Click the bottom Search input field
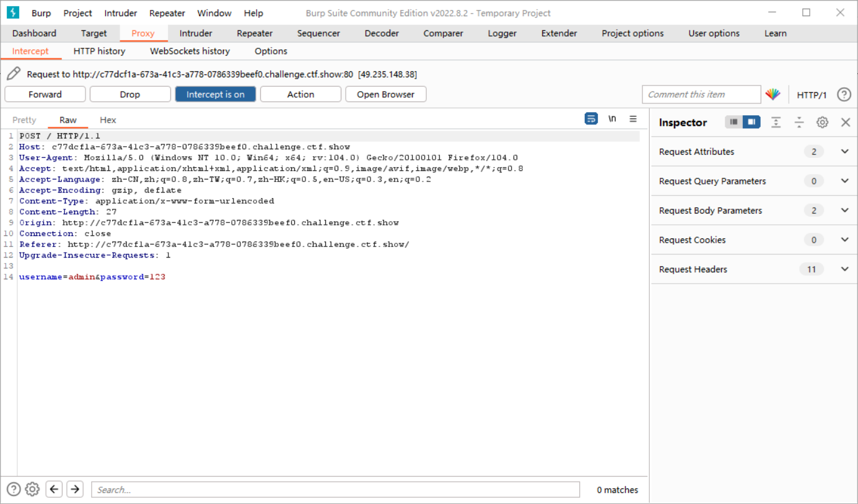The width and height of the screenshot is (858, 504). tap(335, 490)
